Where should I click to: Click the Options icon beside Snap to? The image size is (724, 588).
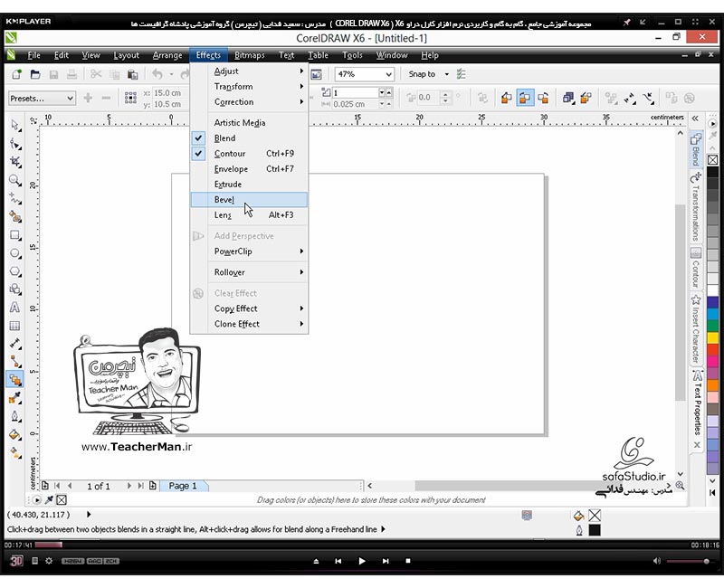tap(462, 74)
